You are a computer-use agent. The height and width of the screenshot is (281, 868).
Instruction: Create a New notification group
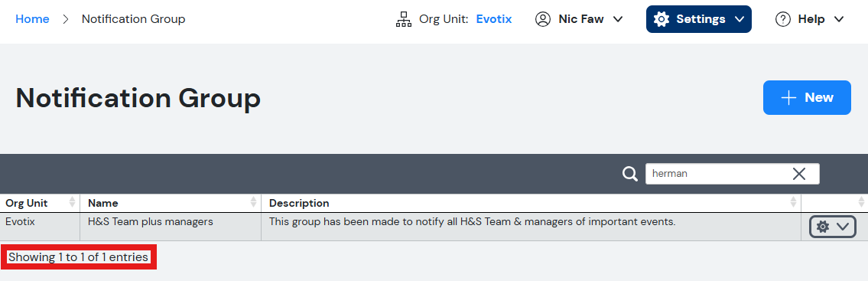[x=807, y=97]
